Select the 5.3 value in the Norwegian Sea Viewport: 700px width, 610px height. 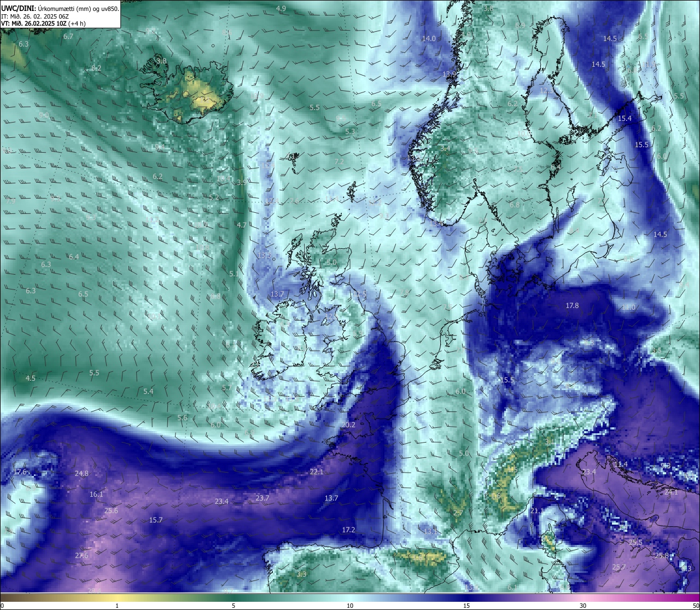(x=350, y=131)
